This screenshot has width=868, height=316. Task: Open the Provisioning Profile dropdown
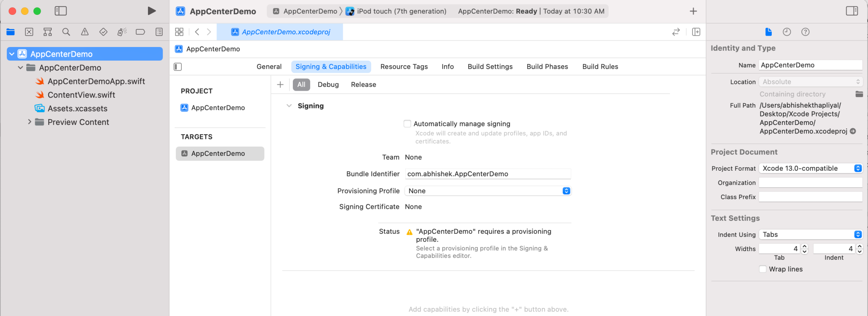pos(487,191)
